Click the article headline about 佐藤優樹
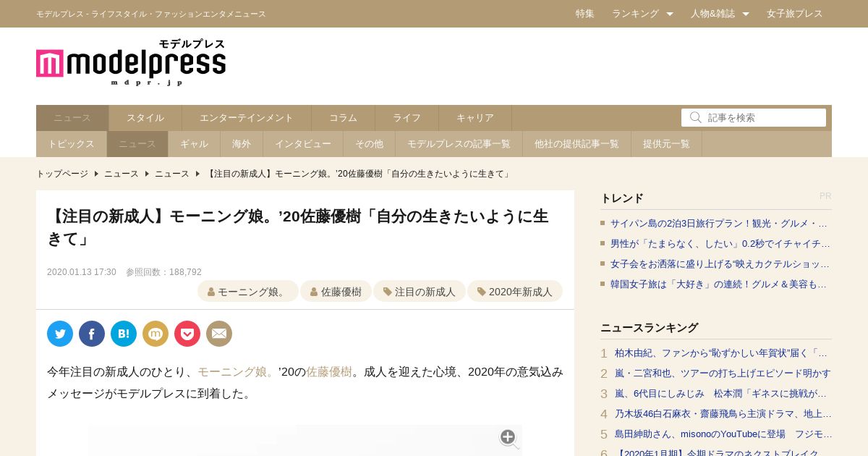Viewport: 868px width, 456px height. tap(298, 227)
